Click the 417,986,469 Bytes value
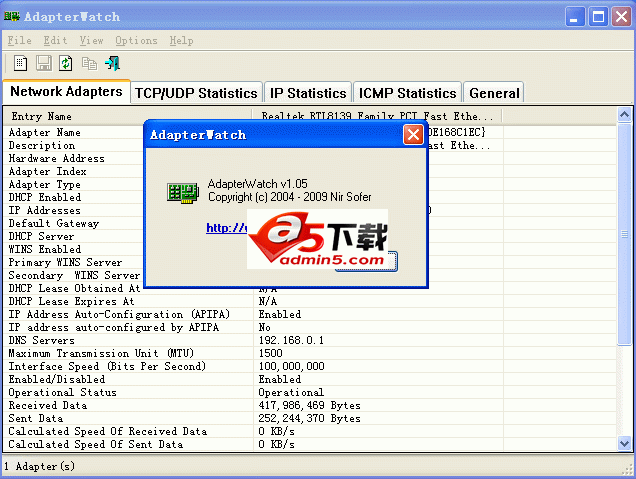This screenshot has width=636, height=479. (x=309, y=405)
